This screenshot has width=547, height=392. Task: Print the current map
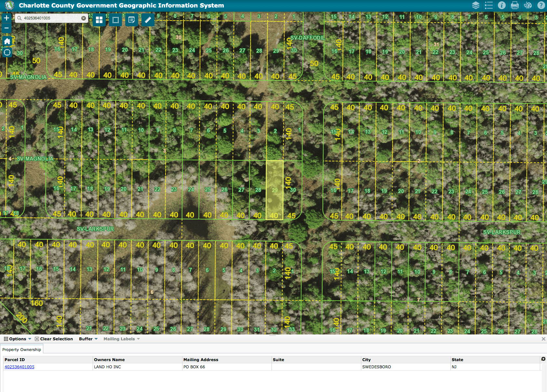515,5
